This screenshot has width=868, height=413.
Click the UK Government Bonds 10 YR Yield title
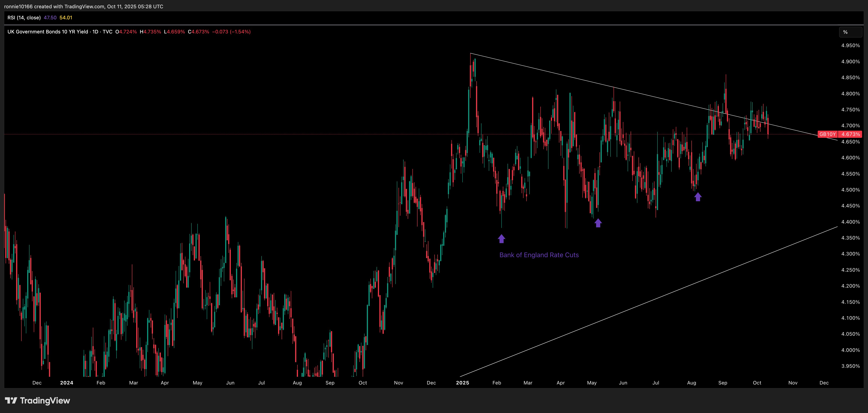[47, 32]
